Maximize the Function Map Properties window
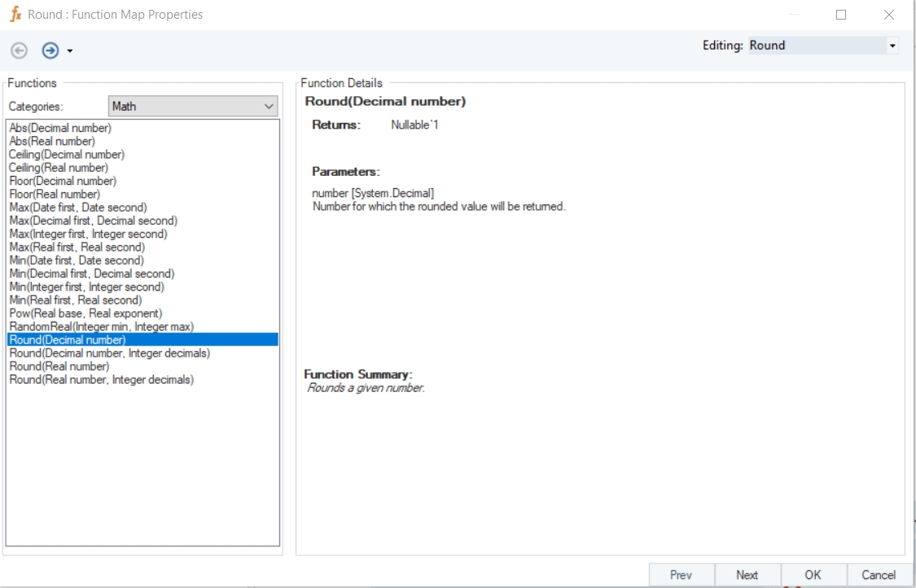 (841, 15)
